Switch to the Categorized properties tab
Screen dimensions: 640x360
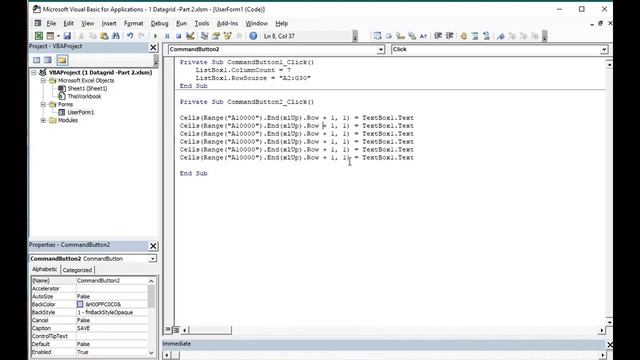click(x=77, y=270)
